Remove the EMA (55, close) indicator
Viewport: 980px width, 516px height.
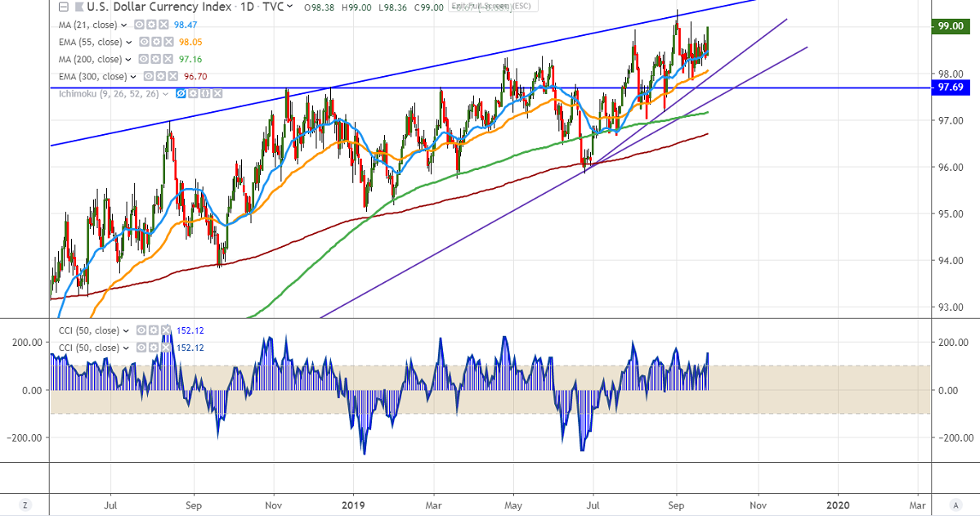point(168,42)
